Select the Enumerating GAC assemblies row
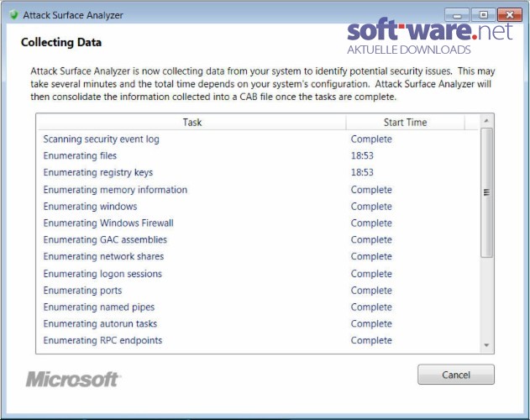This screenshot has height=420, width=530. [x=259, y=239]
